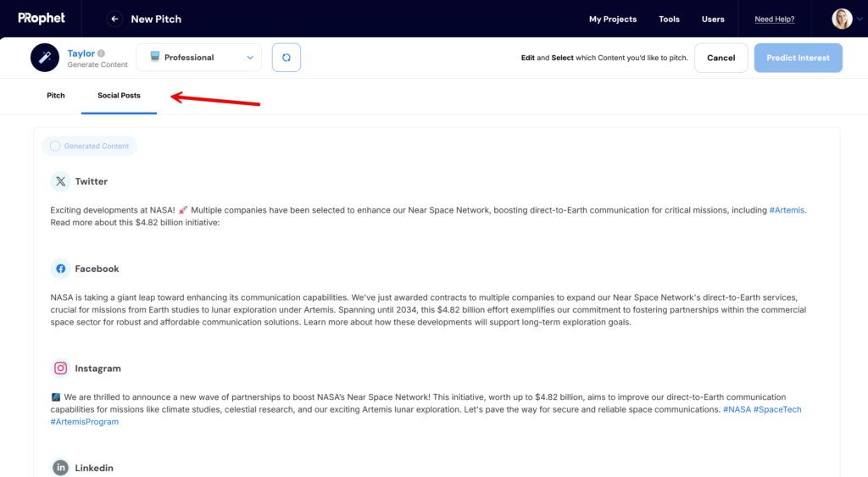Click the Instagram post text to edit

[426, 409]
